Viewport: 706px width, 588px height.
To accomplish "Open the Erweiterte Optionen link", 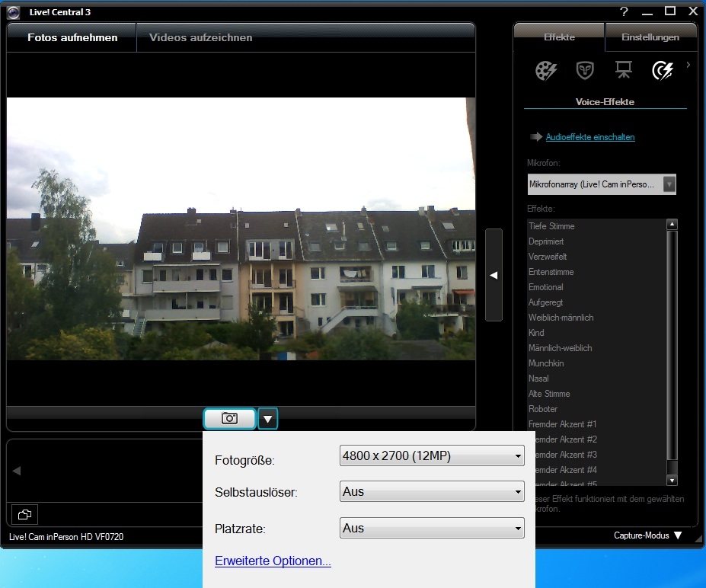I will (x=273, y=561).
